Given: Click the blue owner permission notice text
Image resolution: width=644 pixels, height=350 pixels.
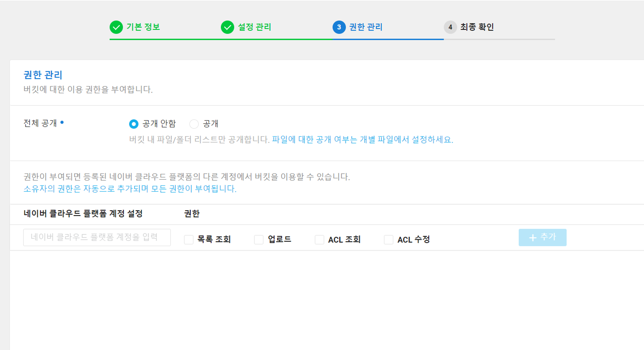Looking at the screenshot, I should 130,189.
